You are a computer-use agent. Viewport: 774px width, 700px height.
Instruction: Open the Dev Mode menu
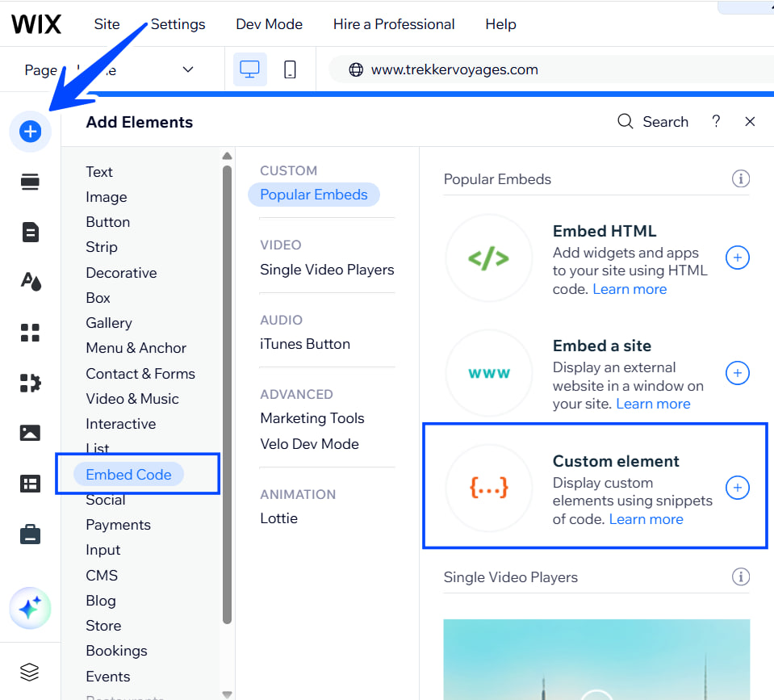269,24
